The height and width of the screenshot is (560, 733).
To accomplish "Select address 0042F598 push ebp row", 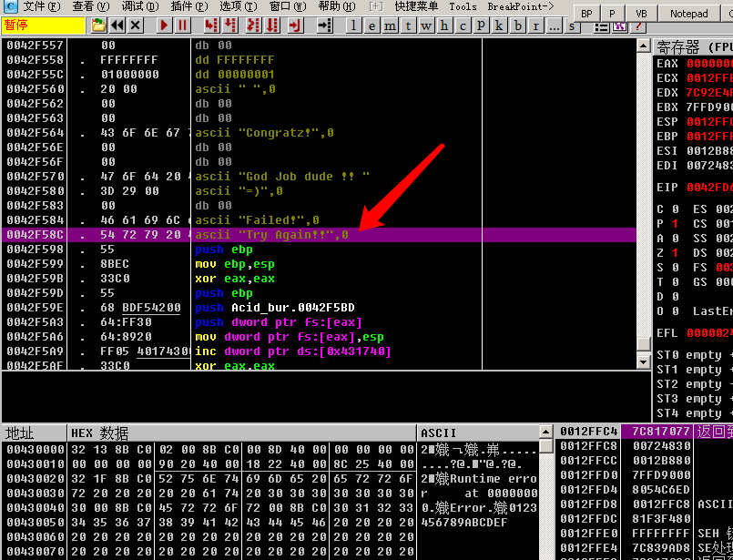I will (x=319, y=249).
